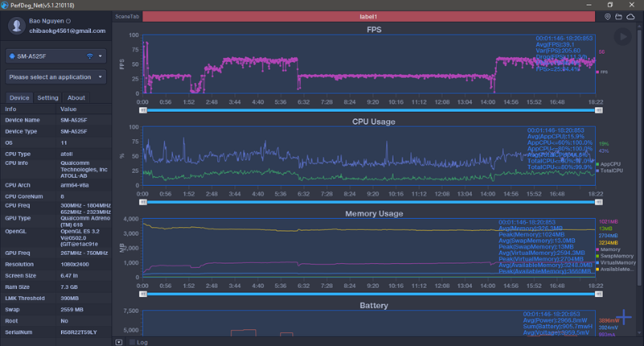
Task: Click the Android device icon beside SM-A525F
Action: click(x=11, y=56)
